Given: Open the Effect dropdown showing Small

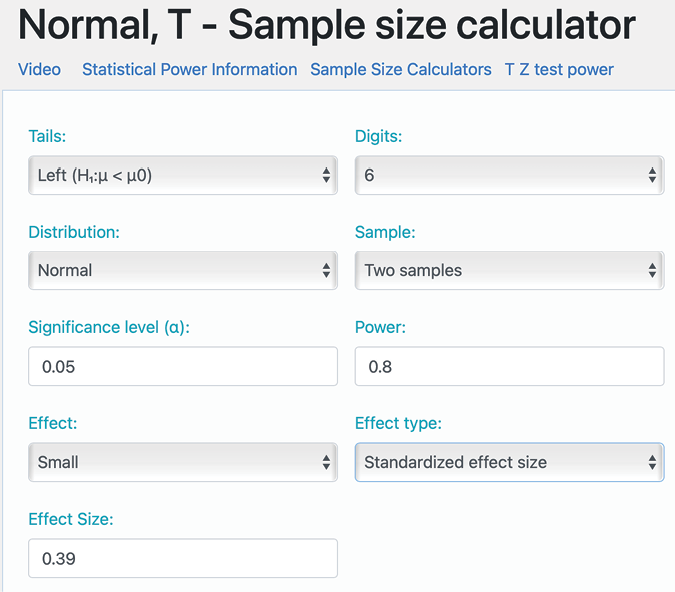Looking at the screenshot, I should click(183, 462).
